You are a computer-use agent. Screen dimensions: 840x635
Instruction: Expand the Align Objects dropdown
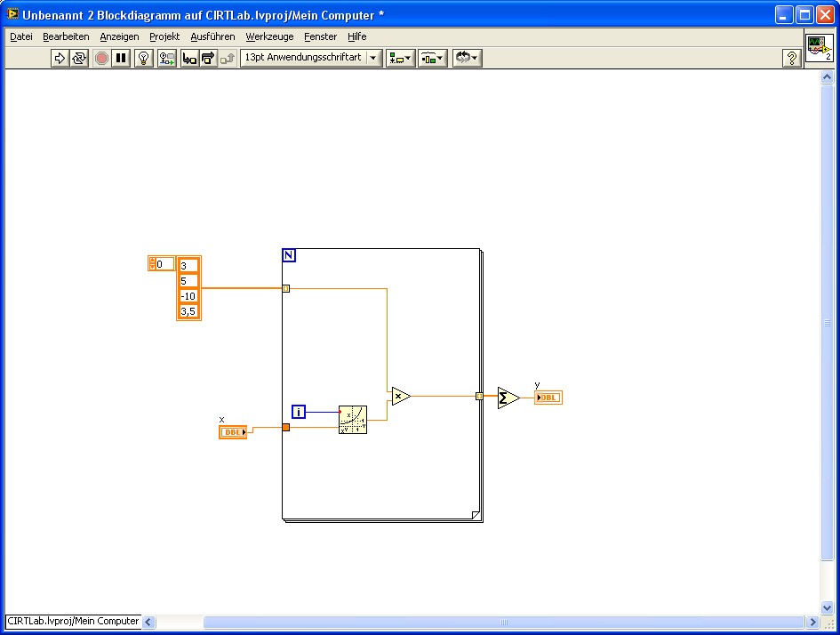(400, 58)
